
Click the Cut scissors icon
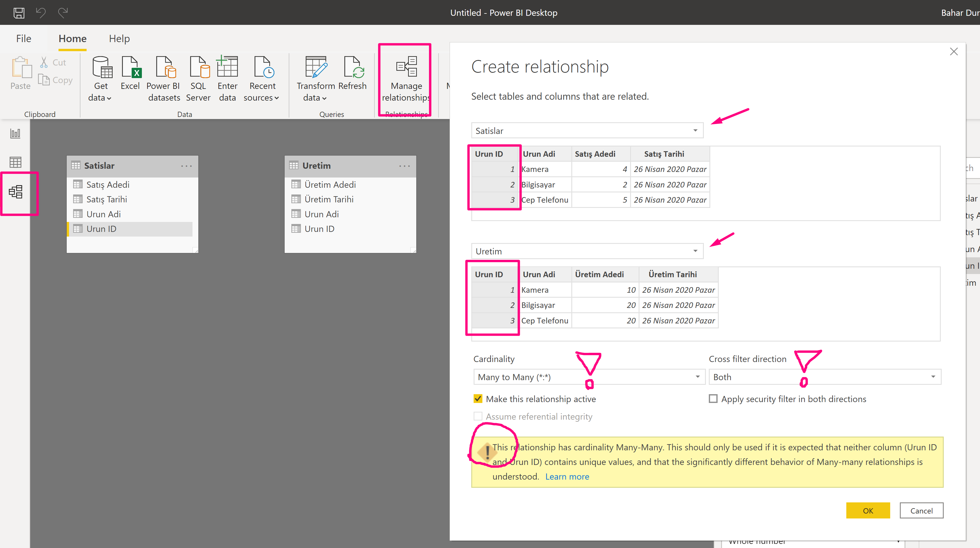tap(44, 62)
